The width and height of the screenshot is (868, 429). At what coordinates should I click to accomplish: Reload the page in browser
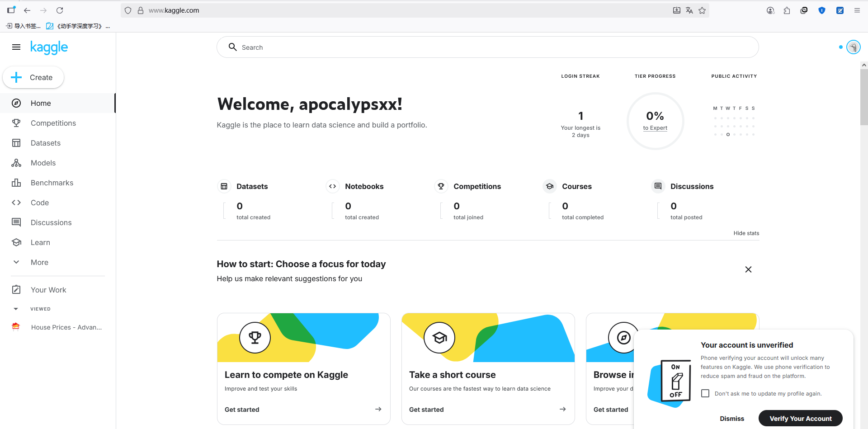coord(60,10)
